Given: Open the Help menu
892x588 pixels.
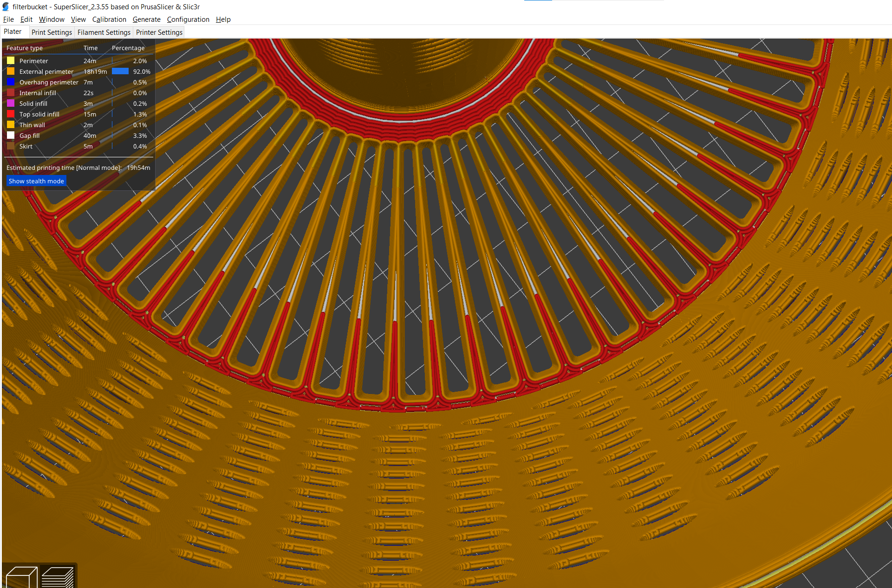Looking at the screenshot, I should [223, 19].
